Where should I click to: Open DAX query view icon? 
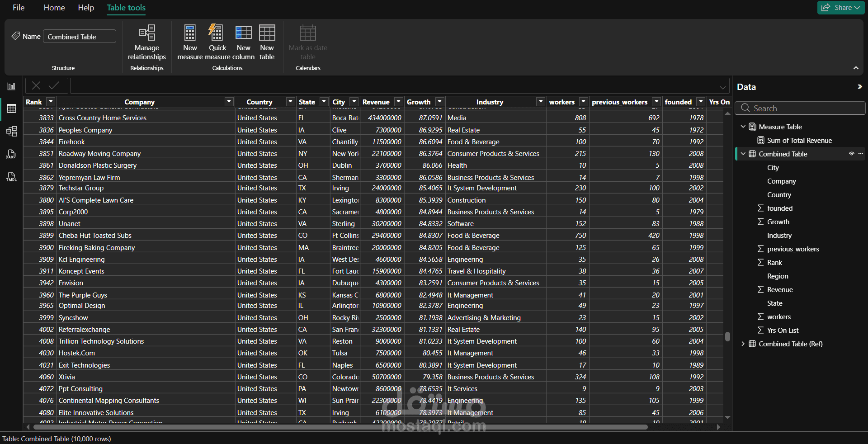[x=11, y=154]
